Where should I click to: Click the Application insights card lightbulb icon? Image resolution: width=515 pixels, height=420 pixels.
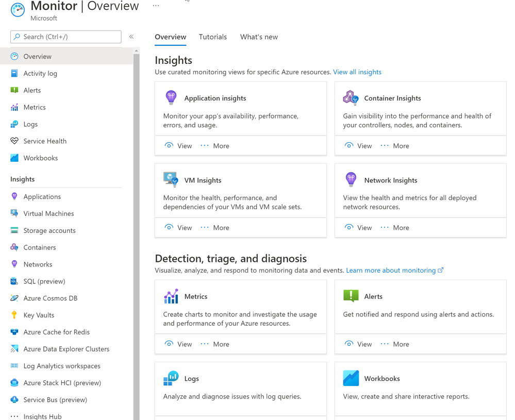[x=171, y=97]
